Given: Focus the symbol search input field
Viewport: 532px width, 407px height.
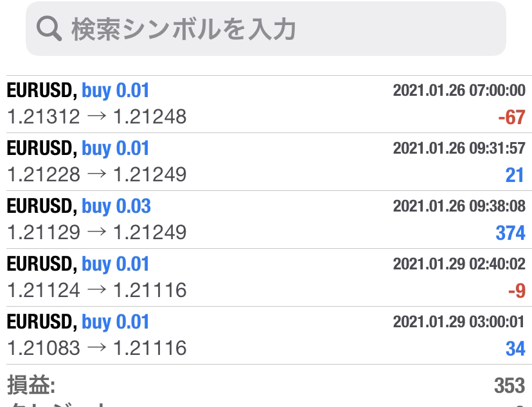Looking at the screenshot, I should (x=265, y=29).
